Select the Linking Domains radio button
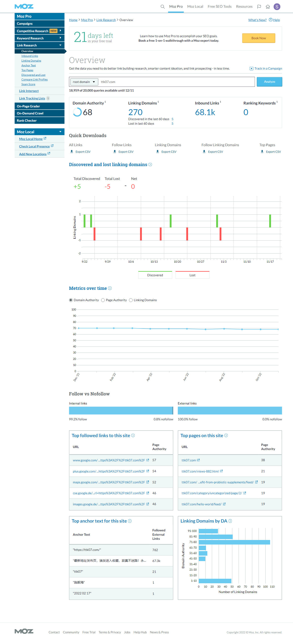 tap(131, 300)
